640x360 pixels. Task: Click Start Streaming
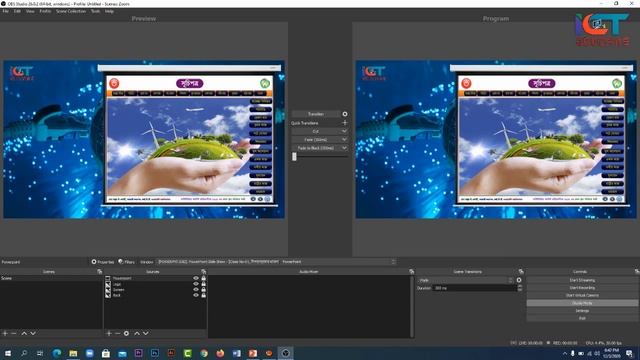(582, 280)
